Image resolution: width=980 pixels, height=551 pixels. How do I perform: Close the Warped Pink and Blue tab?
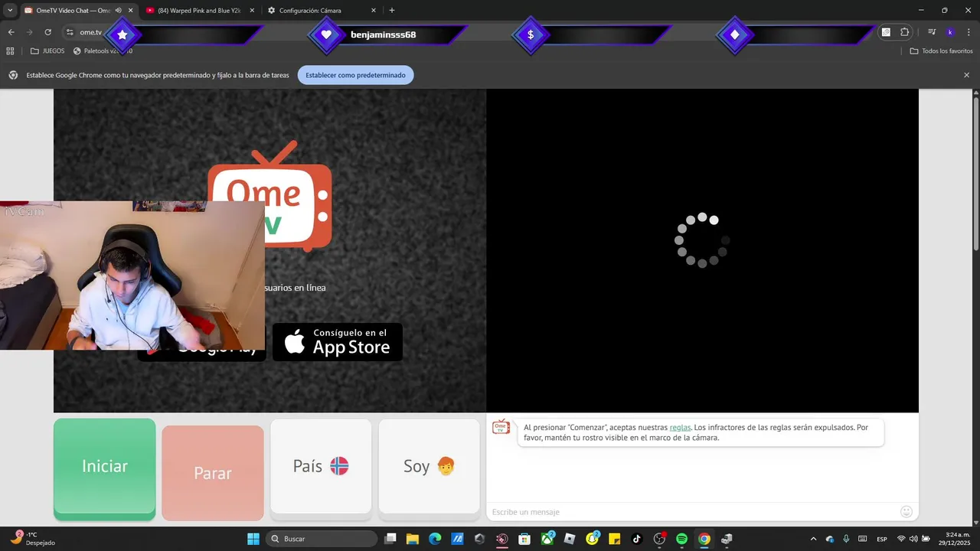tap(252, 11)
